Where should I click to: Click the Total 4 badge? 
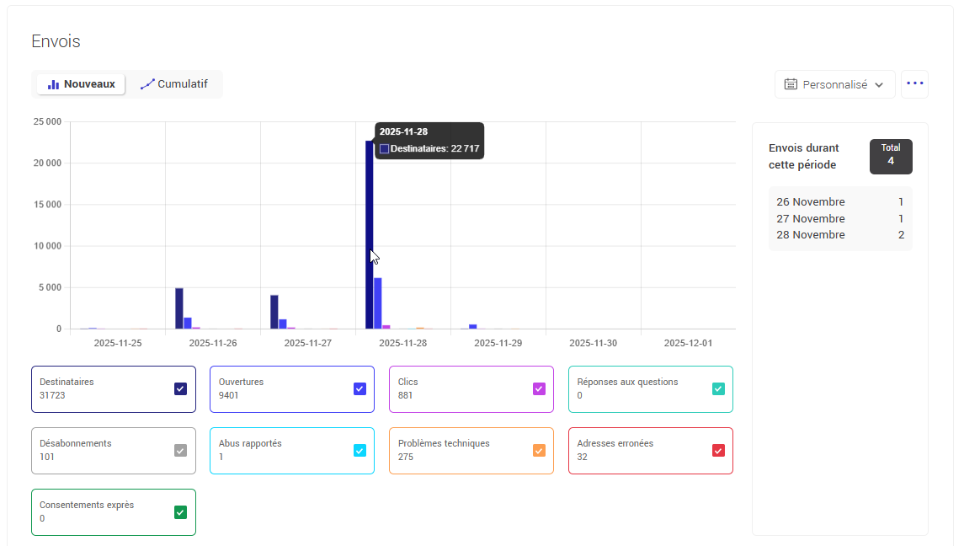click(x=890, y=156)
